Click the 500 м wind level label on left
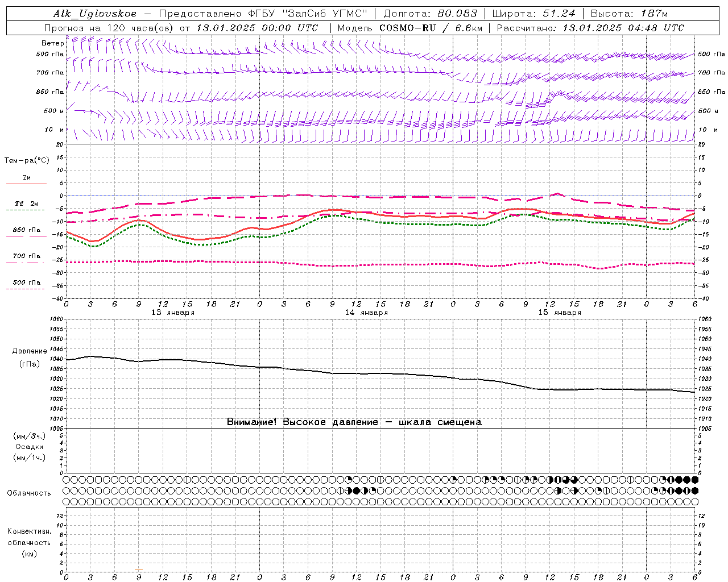The height and width of the screenshot is (582, 728). pos(54,111)
